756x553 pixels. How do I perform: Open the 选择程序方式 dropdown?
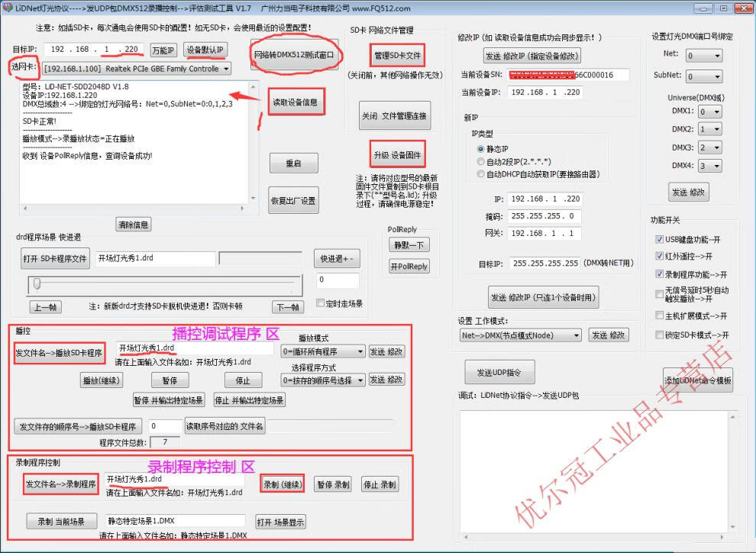point(322,380)
